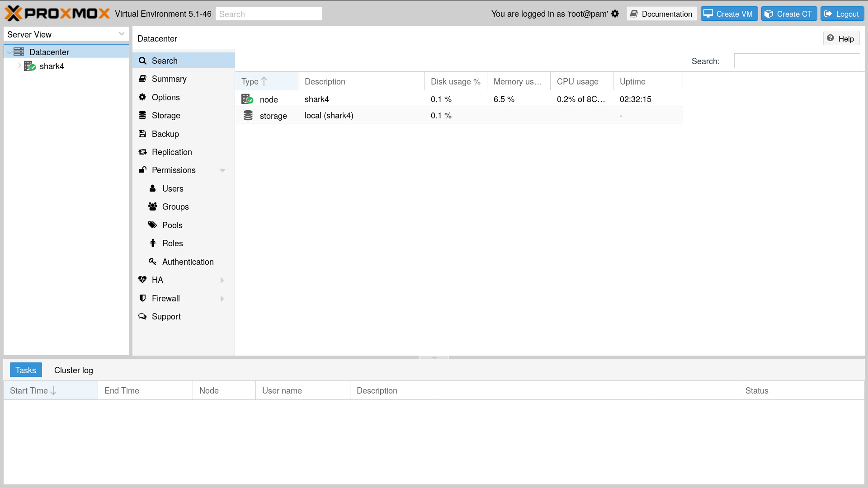Image resolution: width=868 pixels, height=488 pixels.
Task: Expand the Firewall submenu arrow
Action: (x=222, y=299)
